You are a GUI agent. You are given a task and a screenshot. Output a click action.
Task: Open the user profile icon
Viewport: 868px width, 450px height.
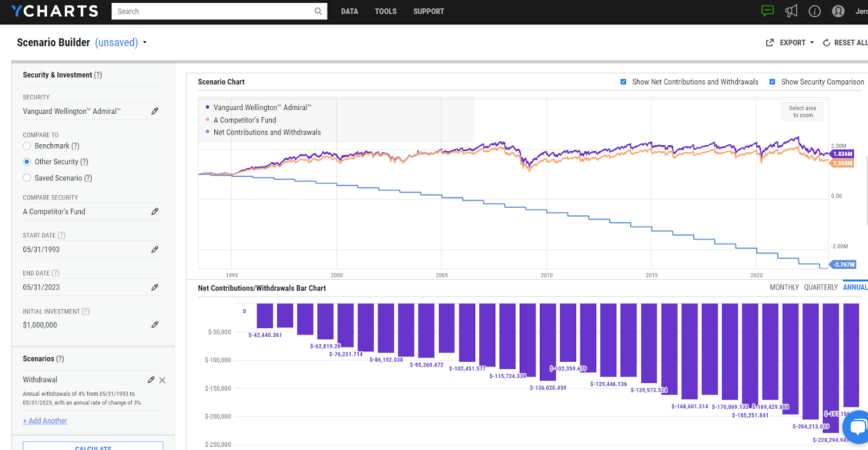click(838, 11)
